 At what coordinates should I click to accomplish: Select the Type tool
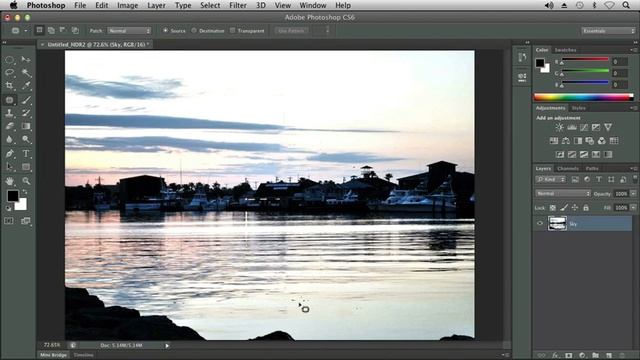(x=26, y=153)
